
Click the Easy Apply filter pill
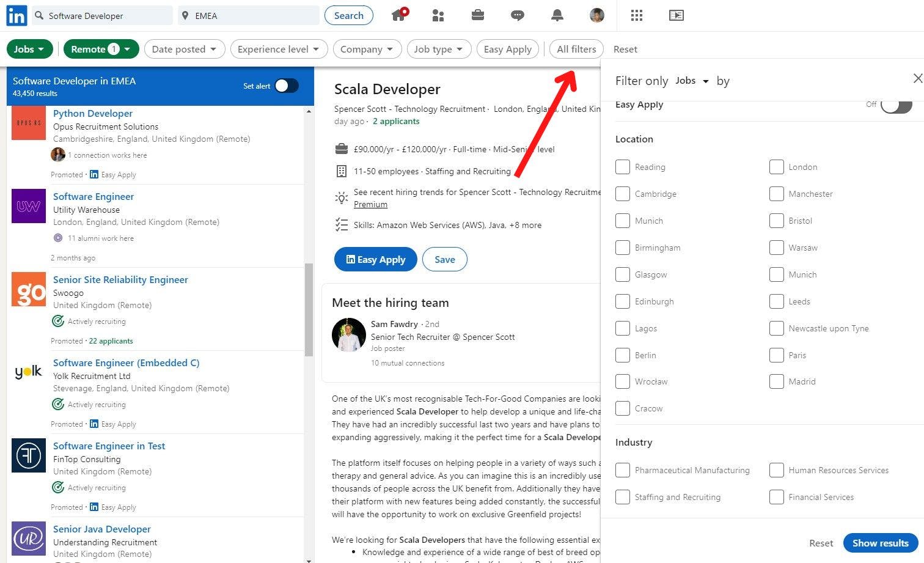click(508, 49)
